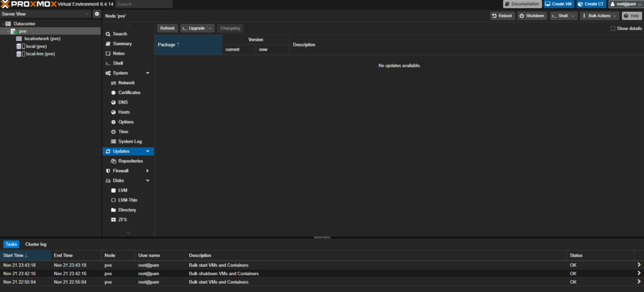
Task: Click the Refresh button
Action: (167, 28)
